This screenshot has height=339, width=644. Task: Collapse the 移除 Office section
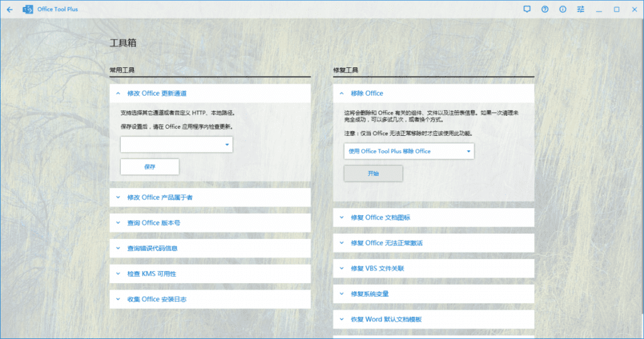(x=433, y=93)
